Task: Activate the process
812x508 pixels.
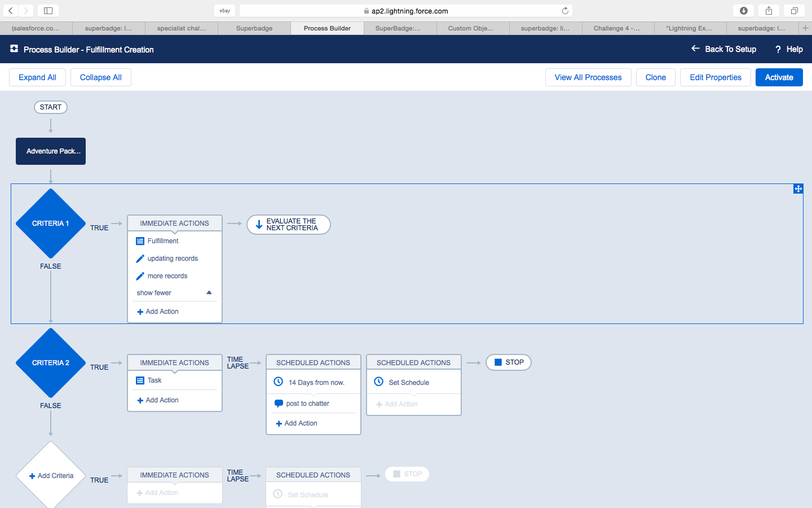Action: [779, 77]
